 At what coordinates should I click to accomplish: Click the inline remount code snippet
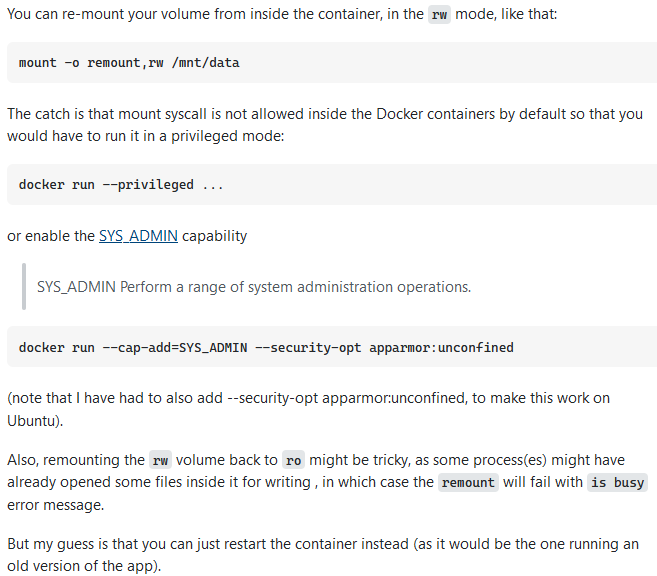[x=468, y=482]
